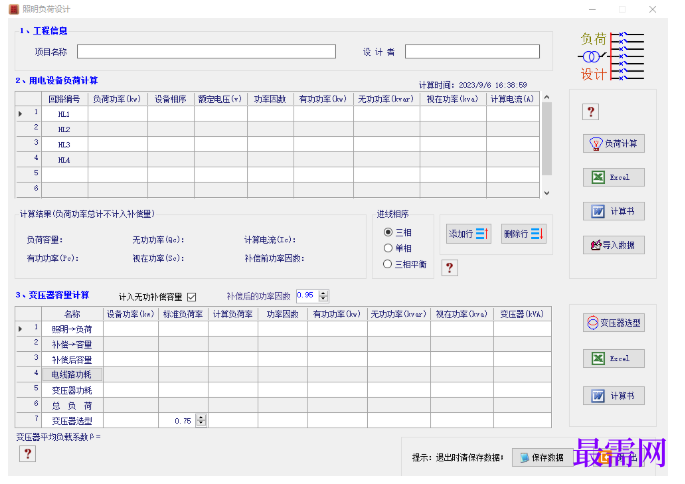Screen dimensions: 685x484
Task: Select the 变压器选型 table row
Action: (73, 421)
